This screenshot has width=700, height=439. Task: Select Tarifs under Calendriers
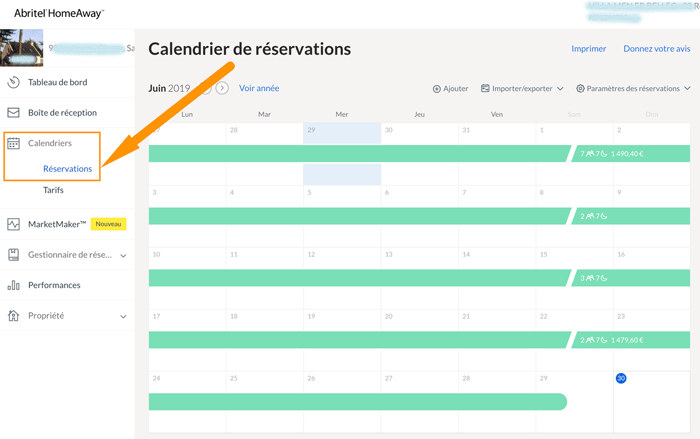click(x=53, y=190)
